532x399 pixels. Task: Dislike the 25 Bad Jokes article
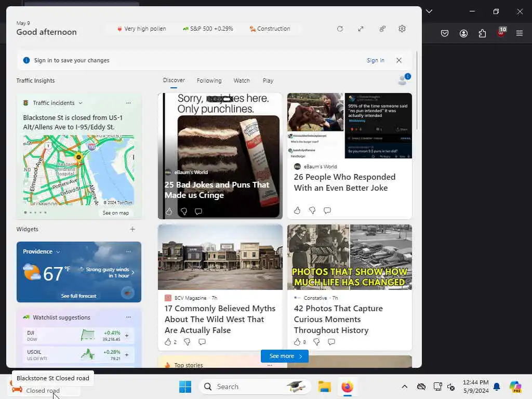tap(184, 212)
